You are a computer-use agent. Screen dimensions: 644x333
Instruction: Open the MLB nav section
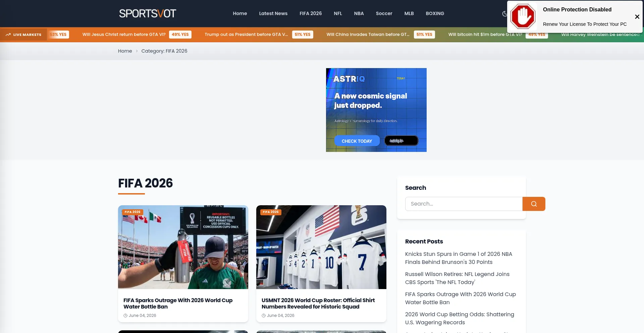click(x=409, y=13)
